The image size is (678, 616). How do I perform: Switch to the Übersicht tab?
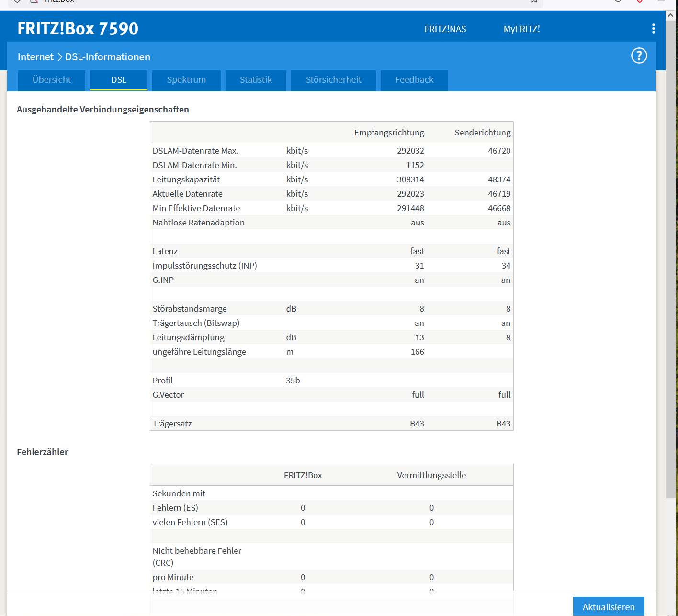(x=52, y=80)
